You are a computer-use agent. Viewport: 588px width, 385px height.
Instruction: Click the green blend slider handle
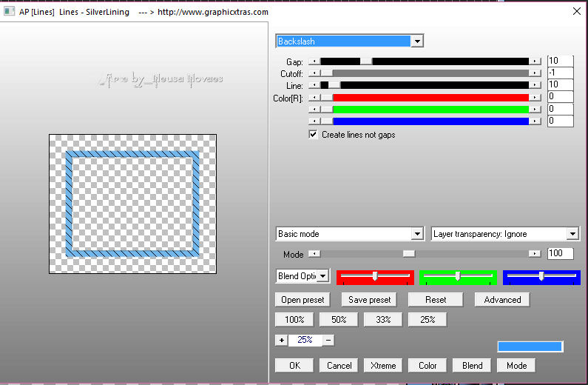pos(458,276)
